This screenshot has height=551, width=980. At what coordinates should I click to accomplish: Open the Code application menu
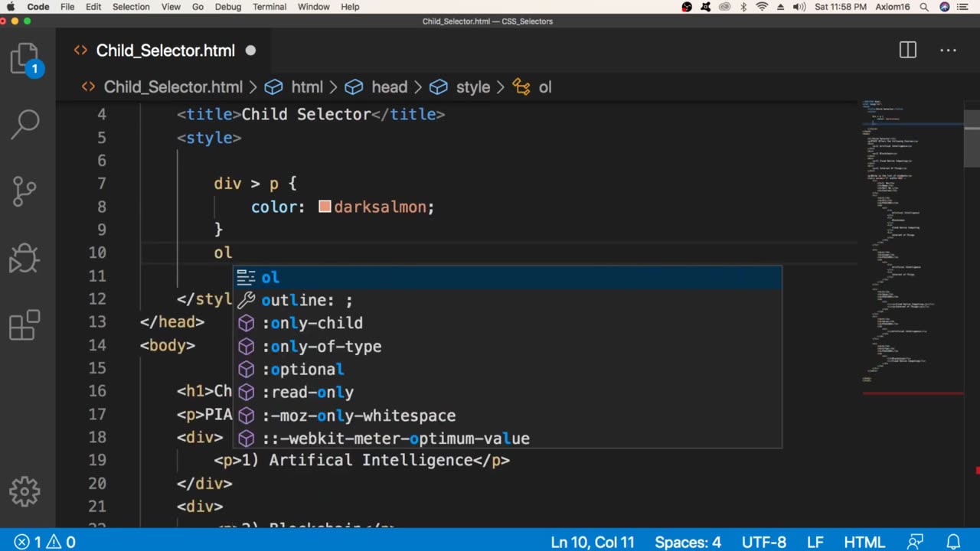point(38,7)
